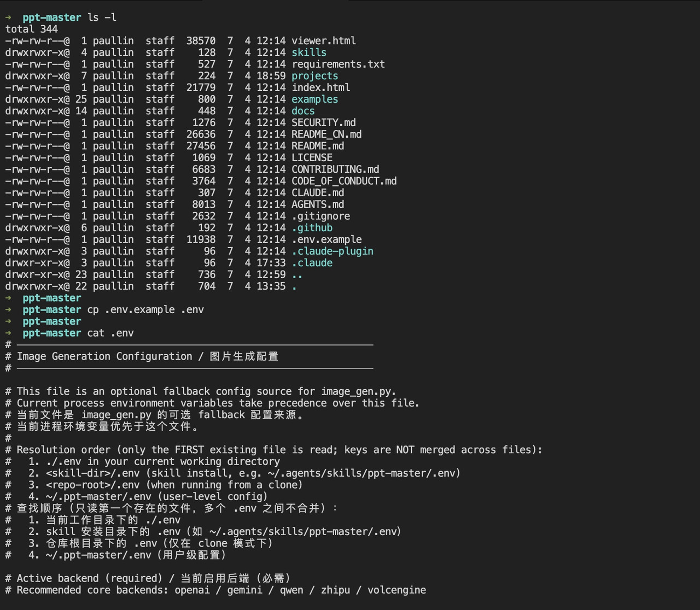This screenshot has width=700, height=610.
Task: Click the AGENTS.md file name
Action: pyautogui.click(x=318, y=204)
